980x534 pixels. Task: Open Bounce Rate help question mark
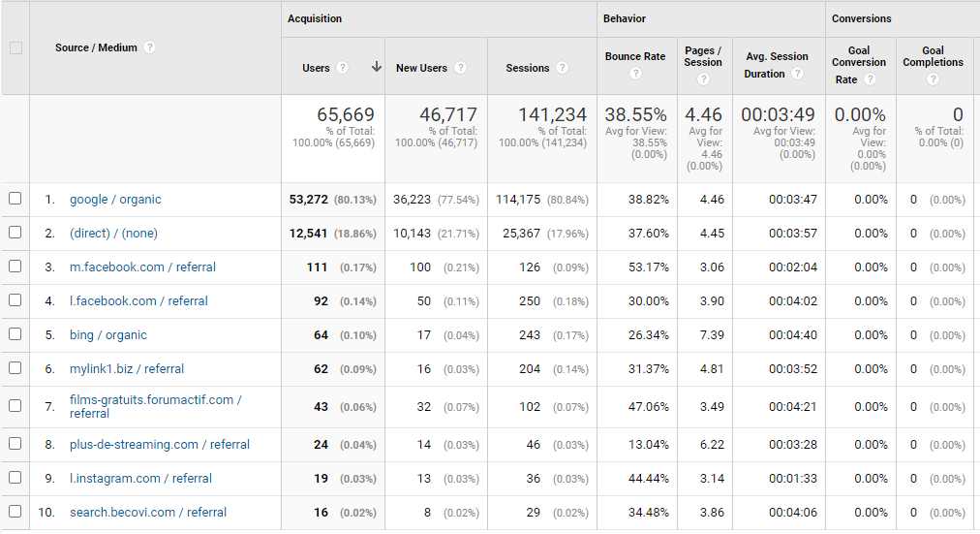635,73
